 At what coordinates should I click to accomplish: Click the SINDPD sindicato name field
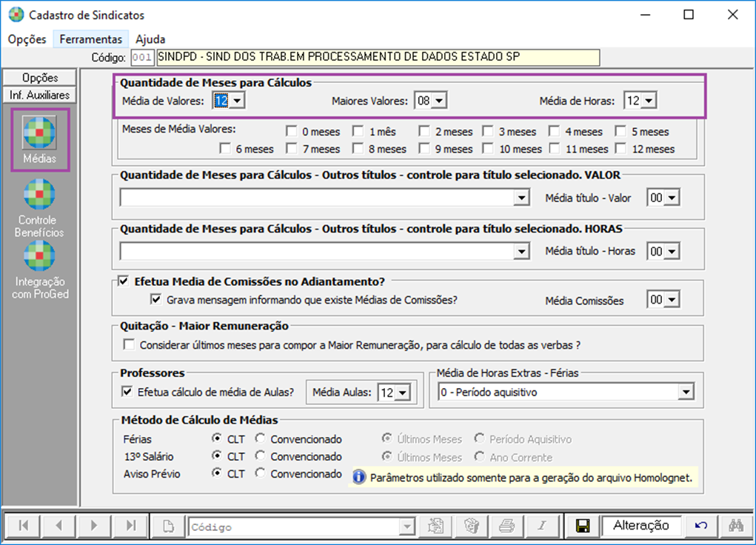pos(378,58)
